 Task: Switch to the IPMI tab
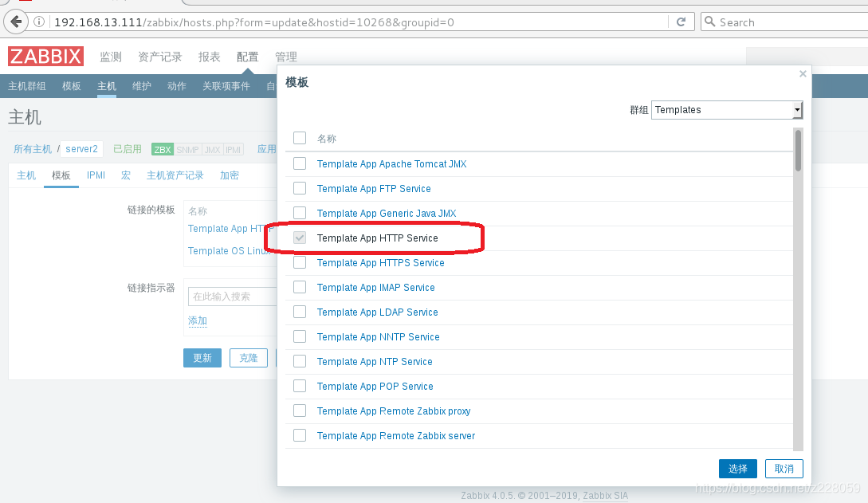point(96,175)
